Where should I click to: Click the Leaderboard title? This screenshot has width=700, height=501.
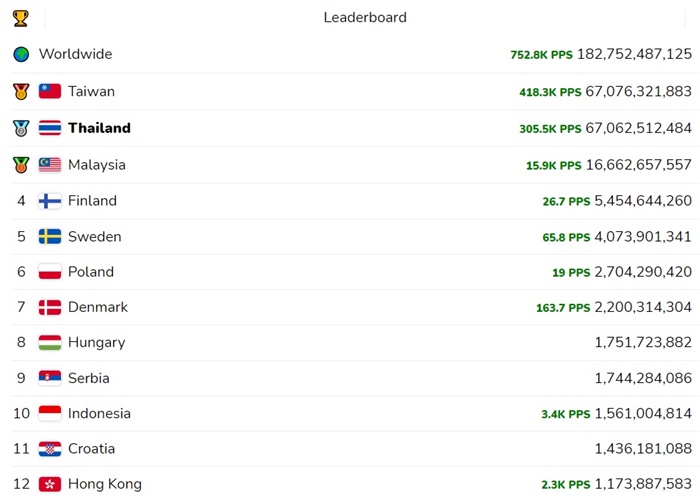coord(365,18)
